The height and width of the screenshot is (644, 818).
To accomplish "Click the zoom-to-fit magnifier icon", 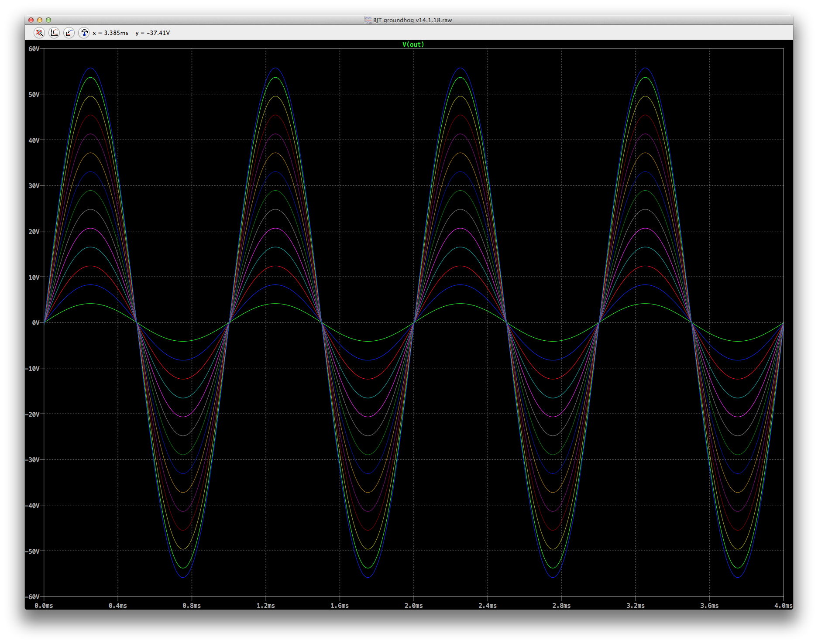I will 39,33.
